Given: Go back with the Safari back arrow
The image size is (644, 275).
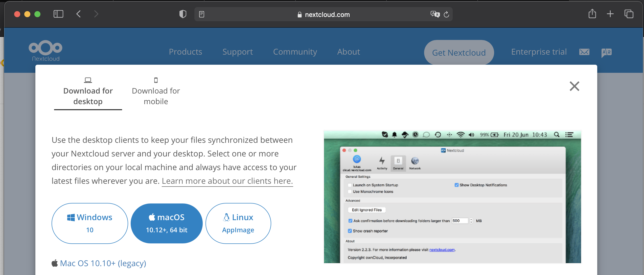Looking at the screenshot, I should tap(79, 14).
